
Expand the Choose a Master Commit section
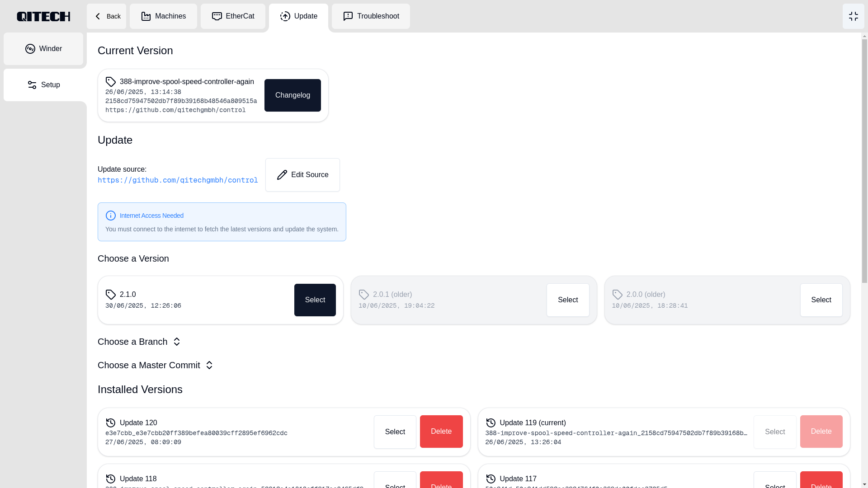(x=156, y=365)
